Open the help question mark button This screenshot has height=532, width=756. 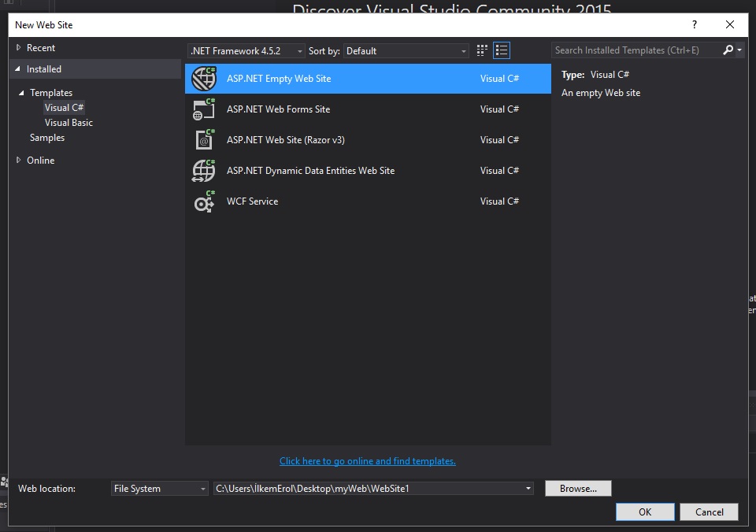695,24
